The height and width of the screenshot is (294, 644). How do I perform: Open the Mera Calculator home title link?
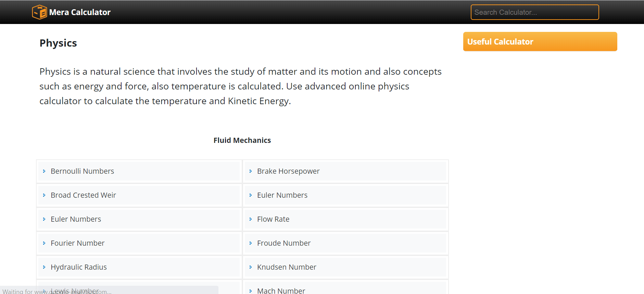coord(80,12)
